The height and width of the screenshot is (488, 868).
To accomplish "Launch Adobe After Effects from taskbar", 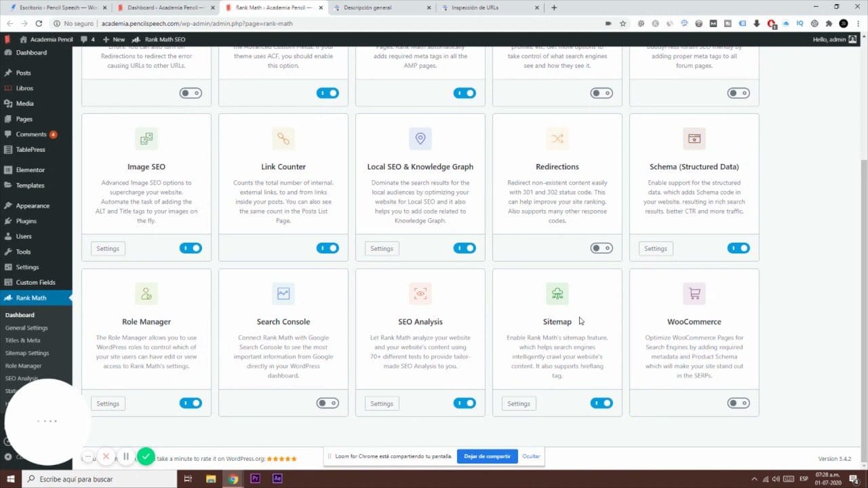I will point(277,479).
